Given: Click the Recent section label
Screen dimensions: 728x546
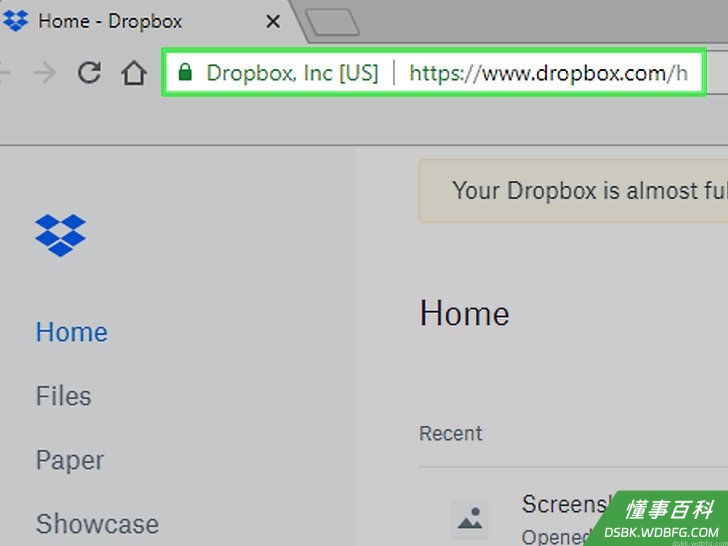Looking at the screenshot, I should (451, 433).
